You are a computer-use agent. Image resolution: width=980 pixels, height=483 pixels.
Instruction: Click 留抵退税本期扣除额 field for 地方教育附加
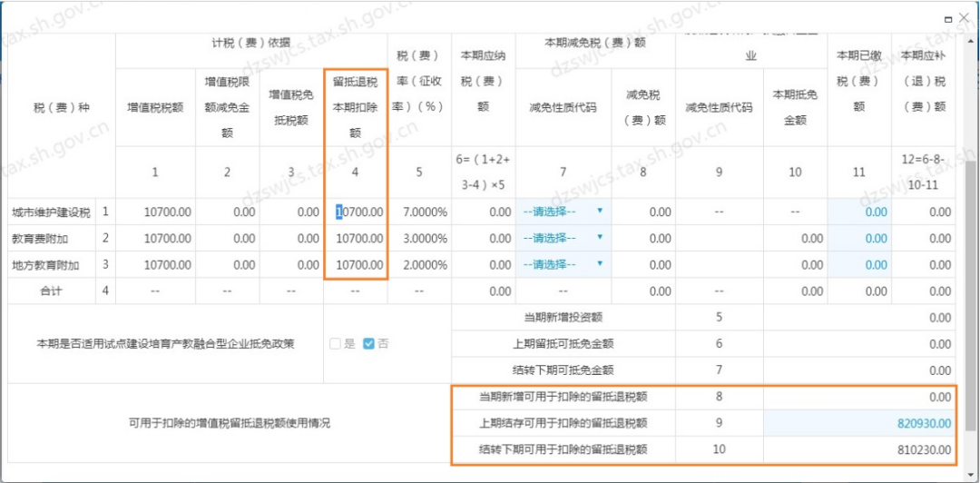point(357,264)
